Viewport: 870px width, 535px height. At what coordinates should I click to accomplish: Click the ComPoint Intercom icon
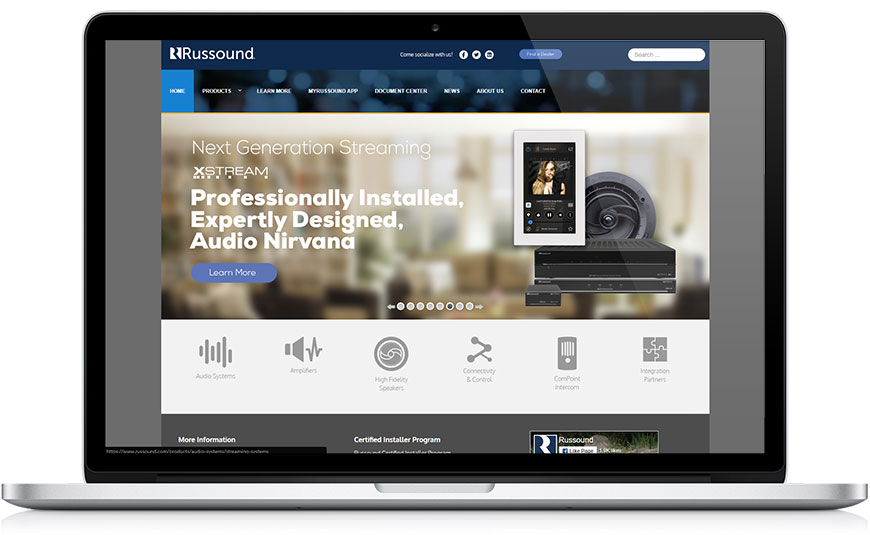pyautogui.click(x=567, y=352)
